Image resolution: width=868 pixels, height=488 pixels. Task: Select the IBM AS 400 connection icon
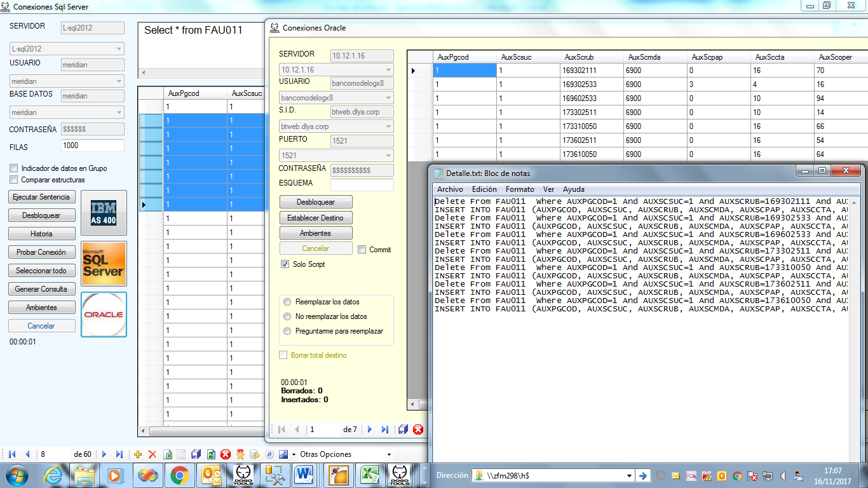point(104,212)
